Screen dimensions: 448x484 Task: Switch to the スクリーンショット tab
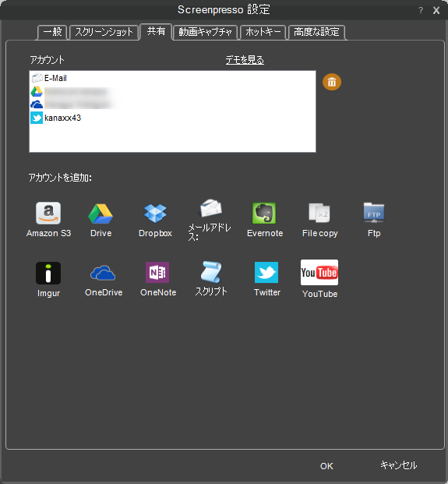pyautogui.click(x=104, y=32)
